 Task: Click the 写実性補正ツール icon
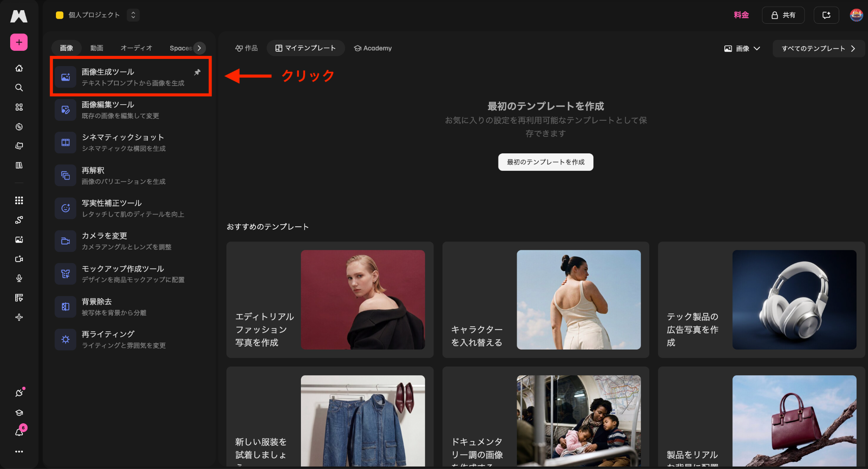coord(65,208)
